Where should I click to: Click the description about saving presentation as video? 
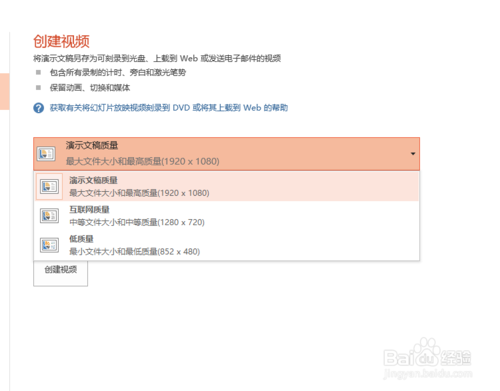(x=157, y=58)
